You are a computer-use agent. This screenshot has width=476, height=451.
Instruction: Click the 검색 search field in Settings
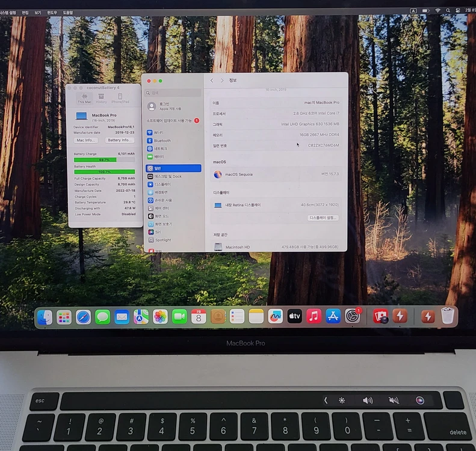pyautogui.click(x=173, y=93)
